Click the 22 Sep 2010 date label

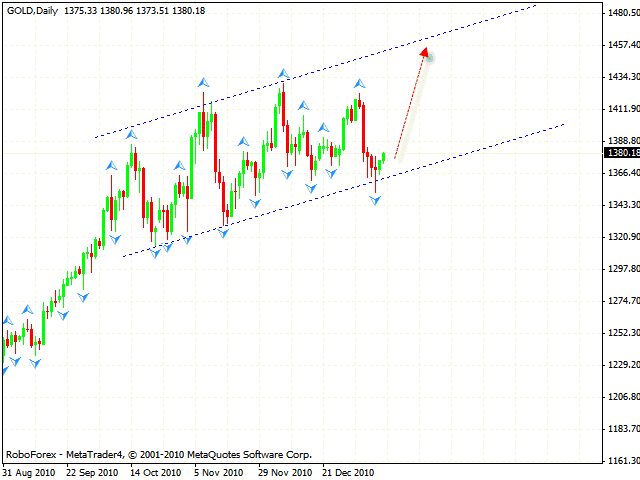coord(92,473)
